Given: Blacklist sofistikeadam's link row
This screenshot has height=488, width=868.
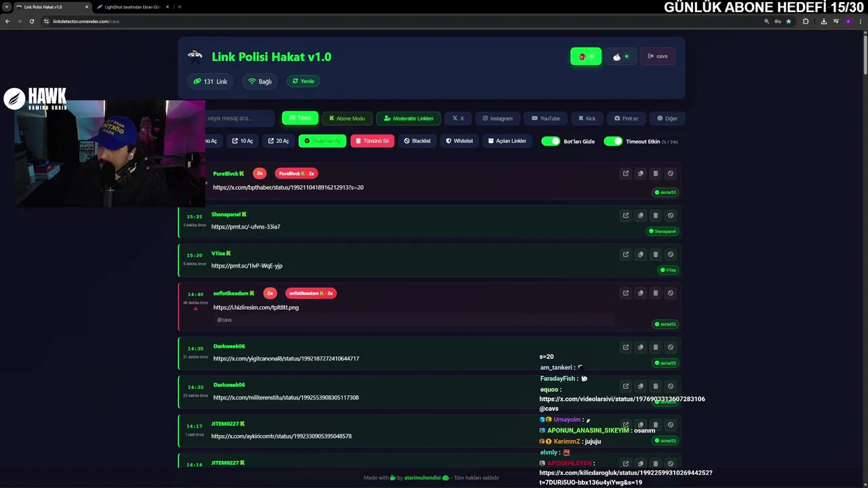Looking at the screenshot, I should pos(671,293).
